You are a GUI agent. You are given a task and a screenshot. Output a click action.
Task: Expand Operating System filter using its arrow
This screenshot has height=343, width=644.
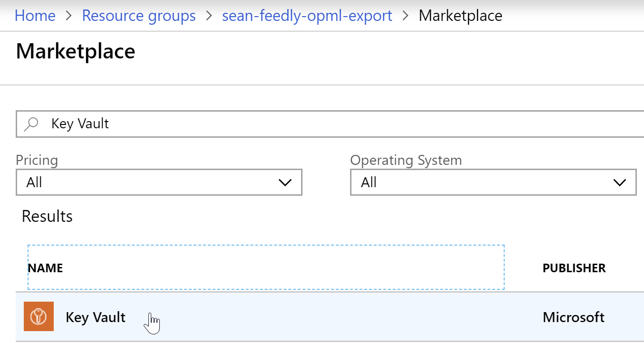619,182
